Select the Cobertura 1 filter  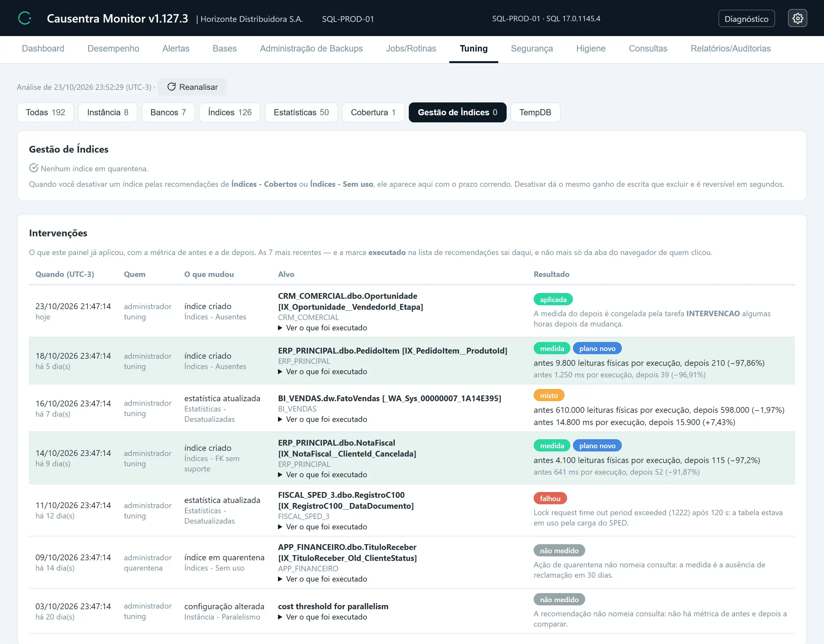pos(373,112)
